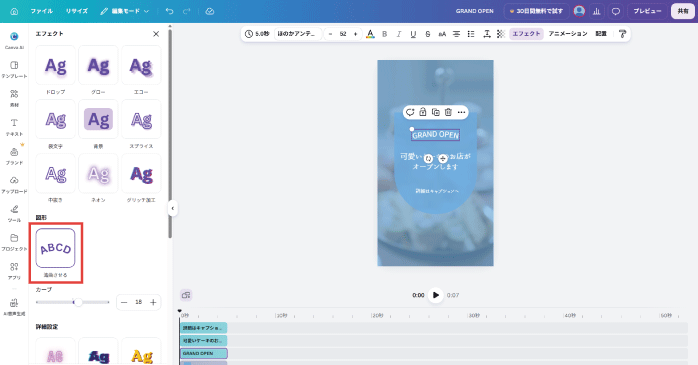698x365 pixels.
Task: Apply the エコー text effect
Action: click(141, 65)
